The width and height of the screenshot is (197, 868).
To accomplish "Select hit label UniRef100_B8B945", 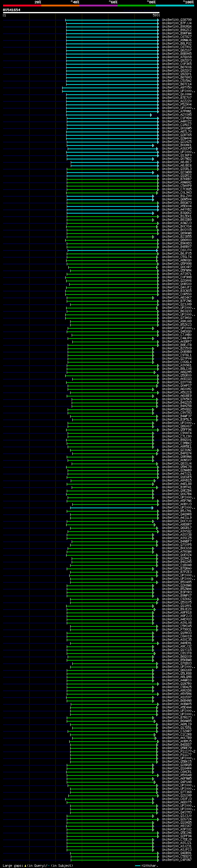I will pyautogui.click(x=177, y=54).
